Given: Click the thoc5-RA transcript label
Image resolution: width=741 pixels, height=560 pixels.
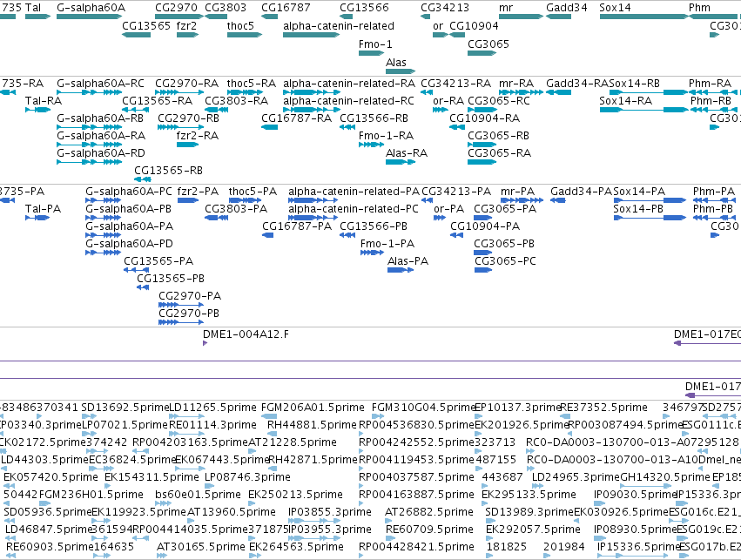Looking at the screenshot, I should click(252, 84).
